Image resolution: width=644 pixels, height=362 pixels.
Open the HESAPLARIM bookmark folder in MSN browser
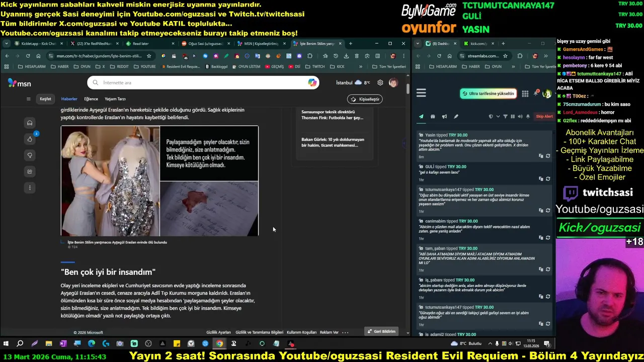pyautogui.click(x=31, y=66)
